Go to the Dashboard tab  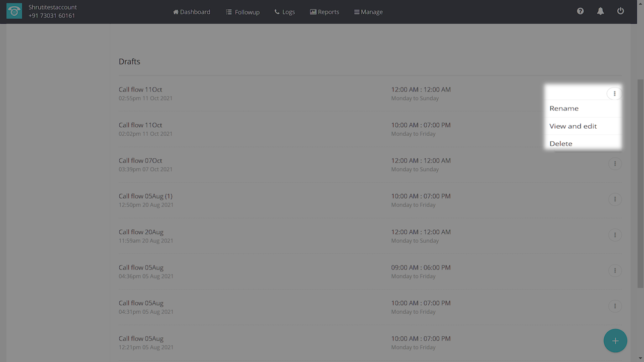[x=192, y=12]
